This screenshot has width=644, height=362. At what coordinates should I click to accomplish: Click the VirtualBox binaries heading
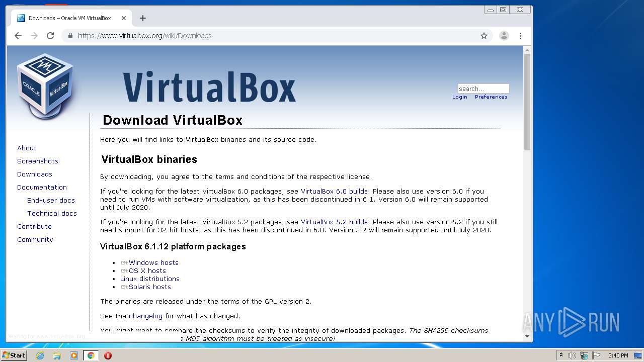point(149,159)
